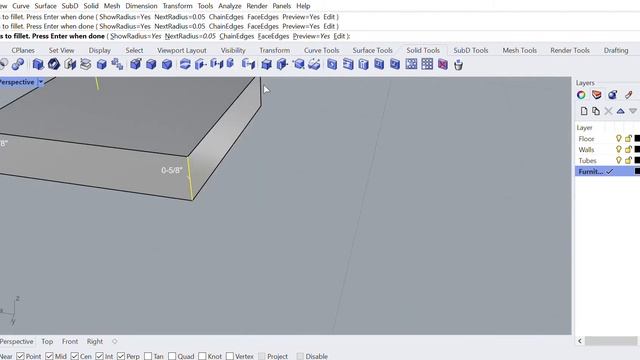640x360 pixels.
Task: Open the Panels menu
Action: tap(281, 6)
